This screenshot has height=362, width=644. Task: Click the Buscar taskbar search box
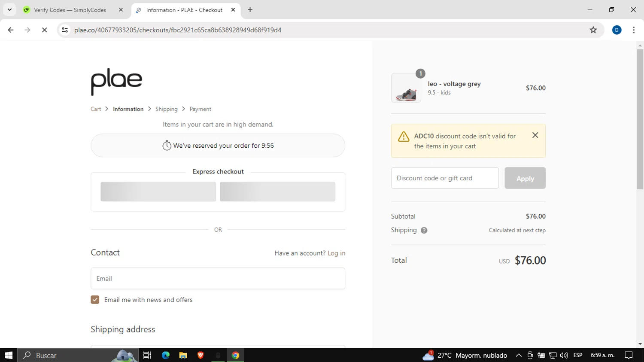[78, 355]
